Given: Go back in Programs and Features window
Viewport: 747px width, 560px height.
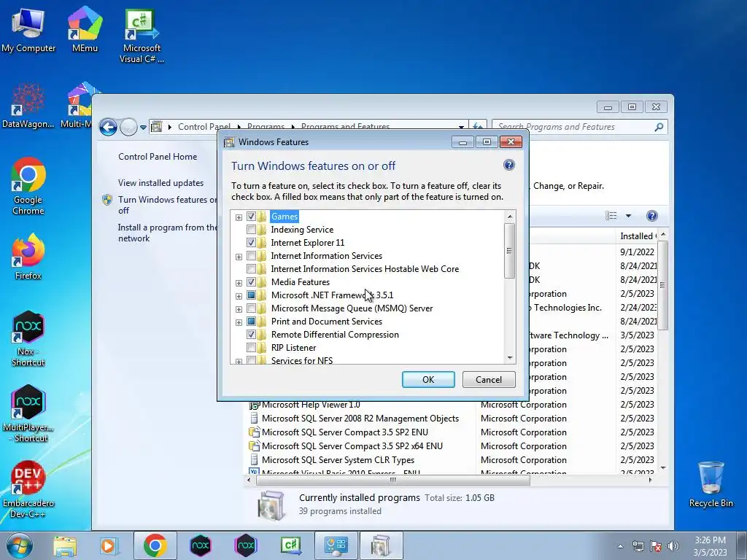Looking at the screenshot, I should [x=108, y=127].
